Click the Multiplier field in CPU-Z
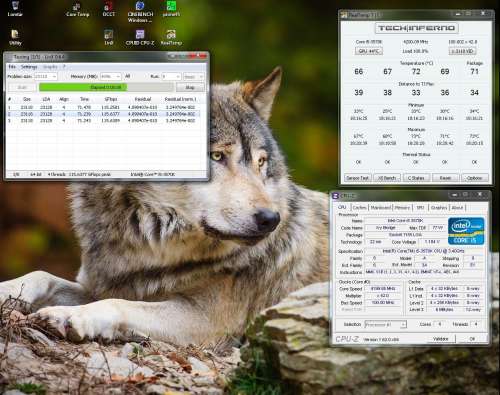Image resolution: width=500 pixels, height=395 pixels. (x=383, y=296)
